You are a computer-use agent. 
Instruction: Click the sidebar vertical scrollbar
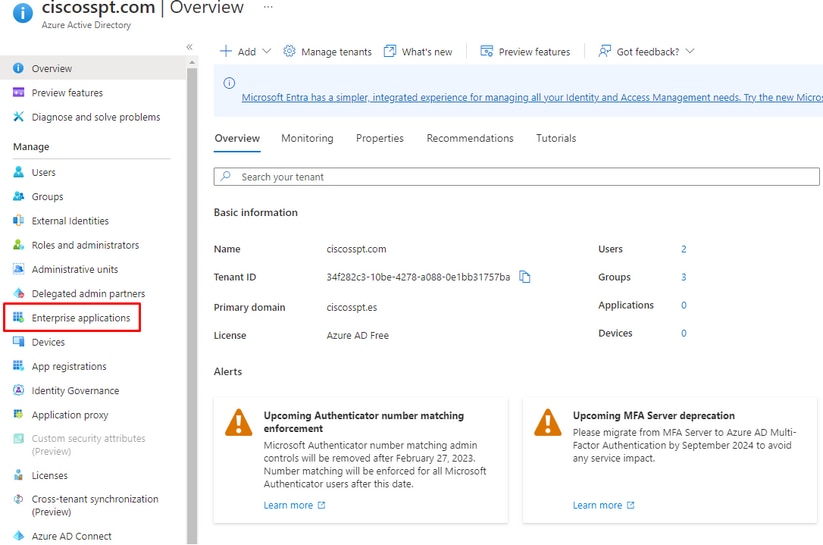tap(192, 305)
